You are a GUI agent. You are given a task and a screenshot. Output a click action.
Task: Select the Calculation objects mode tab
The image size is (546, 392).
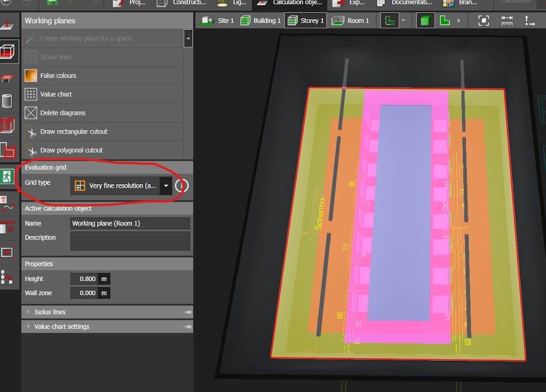[290, 3]
